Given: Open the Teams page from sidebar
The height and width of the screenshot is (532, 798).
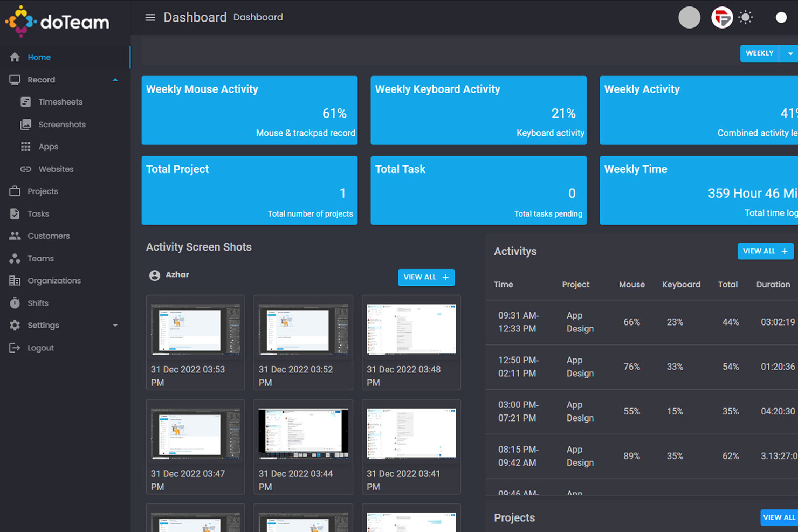Looking at the screenshot, I should 39,259.
